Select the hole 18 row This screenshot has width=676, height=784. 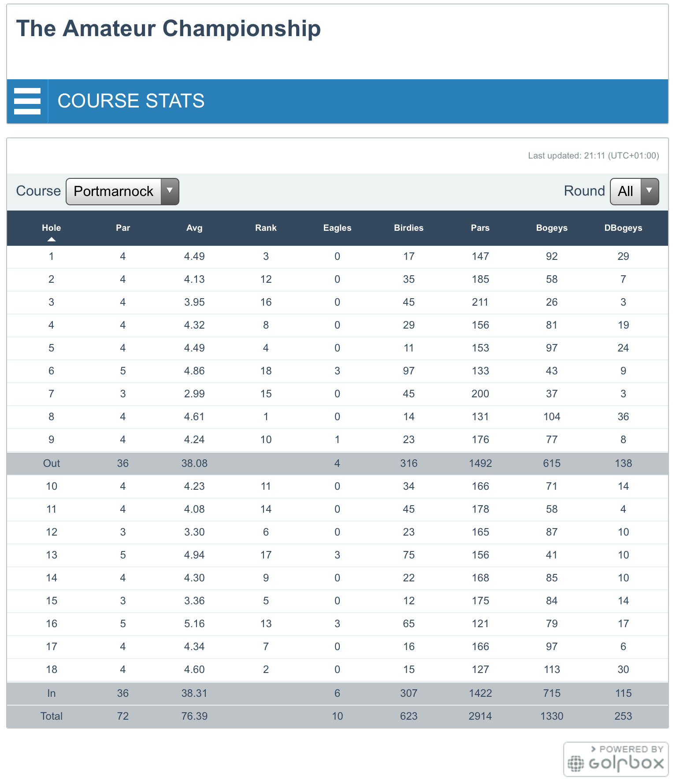[337, 669]
